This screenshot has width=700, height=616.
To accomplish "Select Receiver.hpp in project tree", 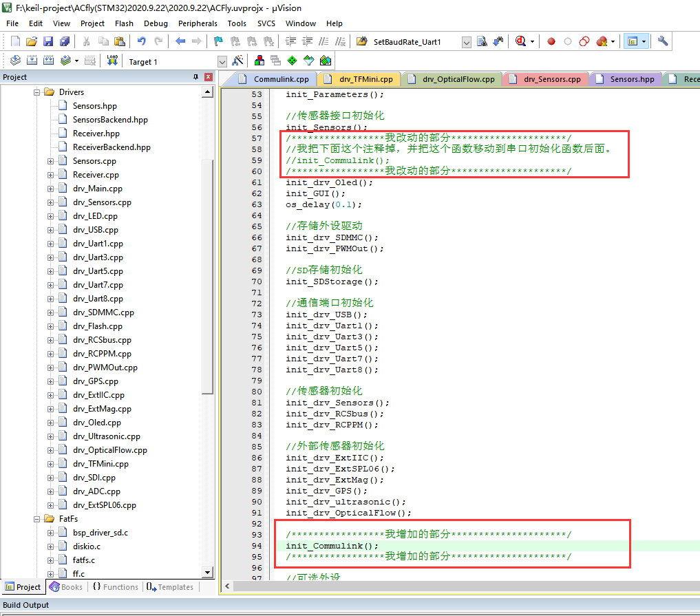I will click(96, 134).
